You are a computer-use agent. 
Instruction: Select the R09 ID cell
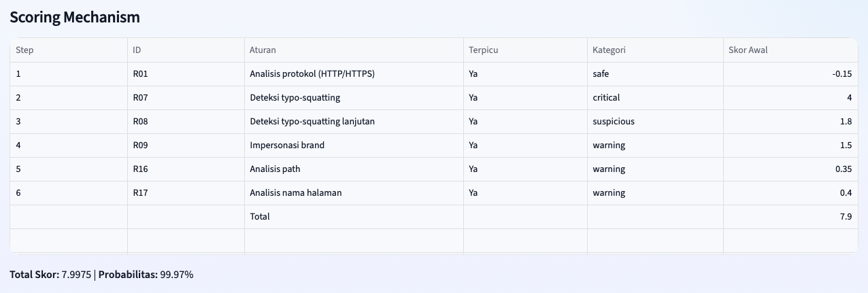pos(186,145)
